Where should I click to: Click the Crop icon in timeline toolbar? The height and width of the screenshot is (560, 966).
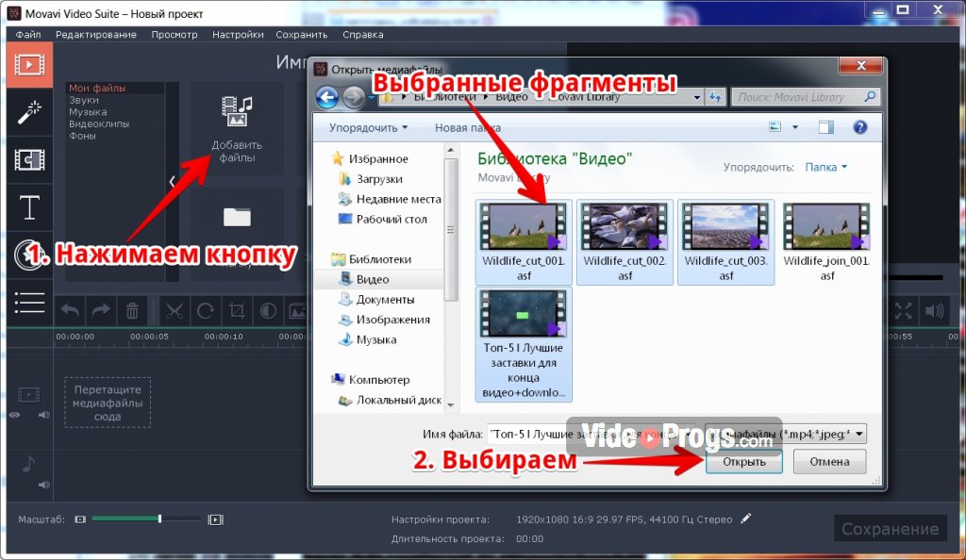point(237,311)
